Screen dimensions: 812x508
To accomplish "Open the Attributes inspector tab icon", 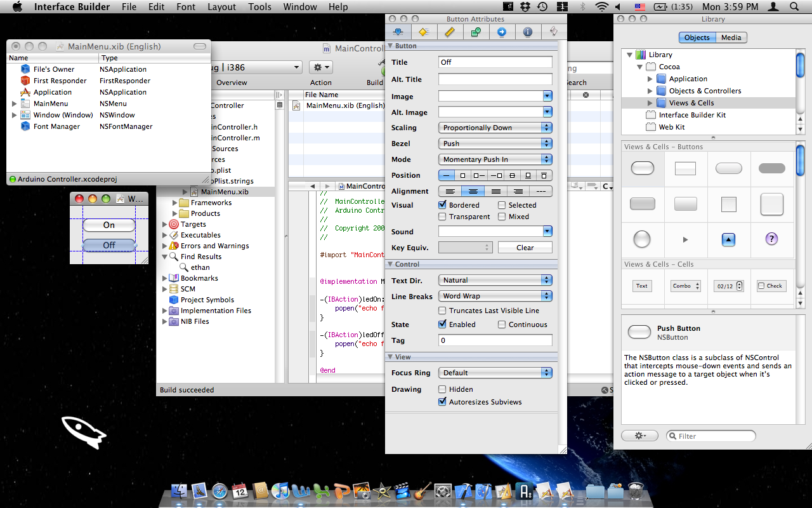I will coord(398,32).
